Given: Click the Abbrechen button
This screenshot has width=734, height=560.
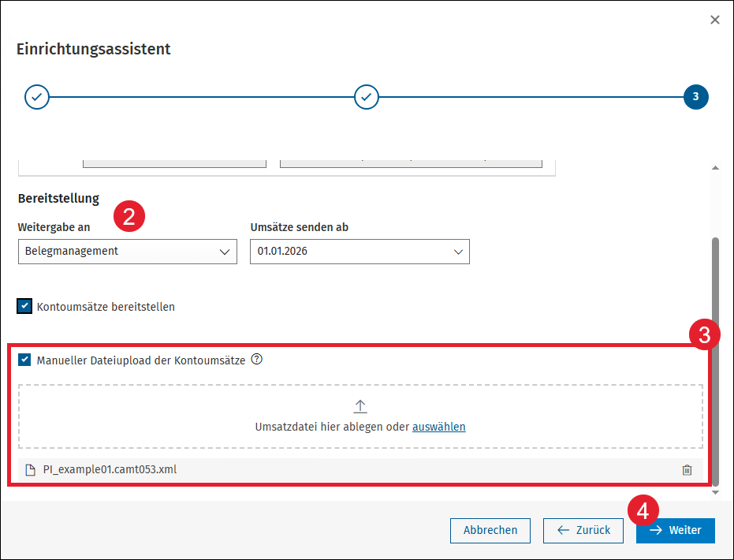Looking at the screenshot, I should (490, 530).
